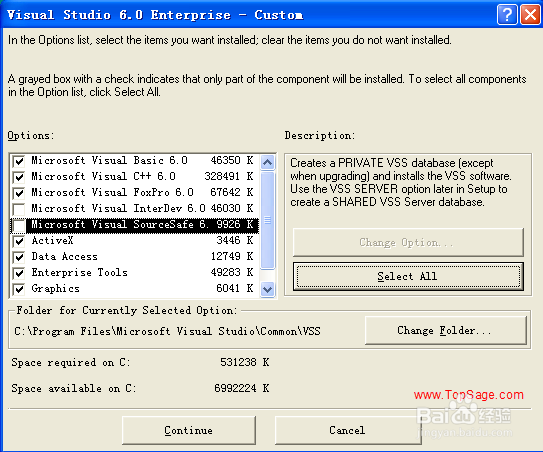Cancel the custom installation
Viewport: 543px width, 452px height.
coord(348,430)
